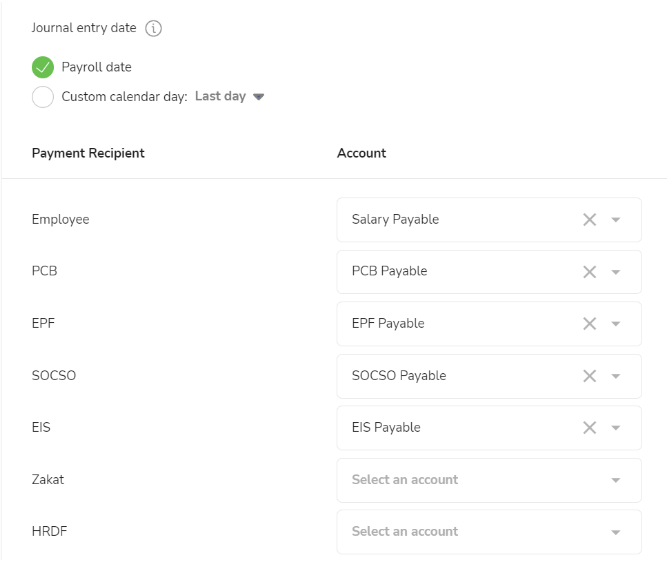Click the Journal entry date info icon
Screen dimensions: 667x586
pyautogui.click(x=153, y=28)
